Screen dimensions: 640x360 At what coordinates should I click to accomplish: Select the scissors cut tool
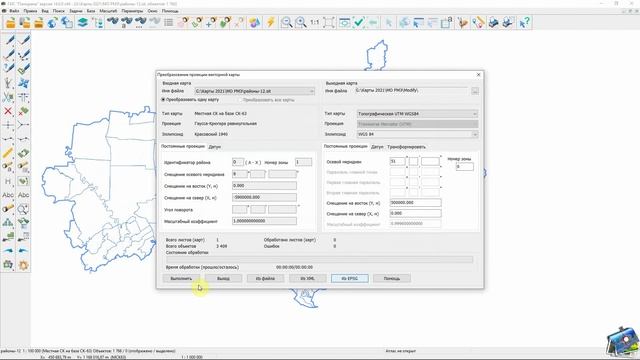point(8,97)
